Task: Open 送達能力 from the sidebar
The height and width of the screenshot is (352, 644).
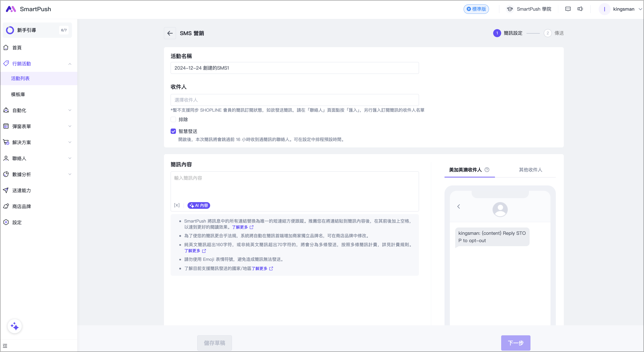Action: (22, 190)
